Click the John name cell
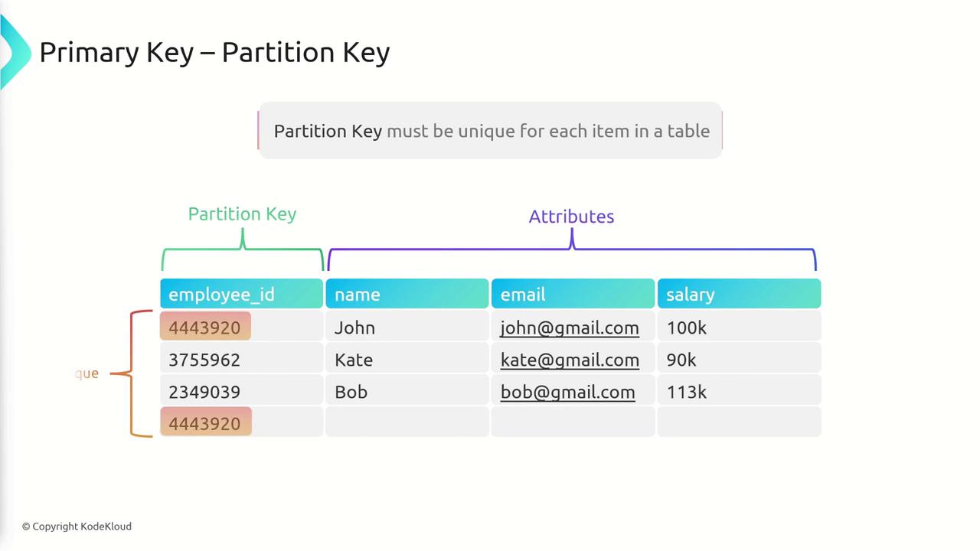The height and width of the screenshot is (551, 980). pos(354,328)
